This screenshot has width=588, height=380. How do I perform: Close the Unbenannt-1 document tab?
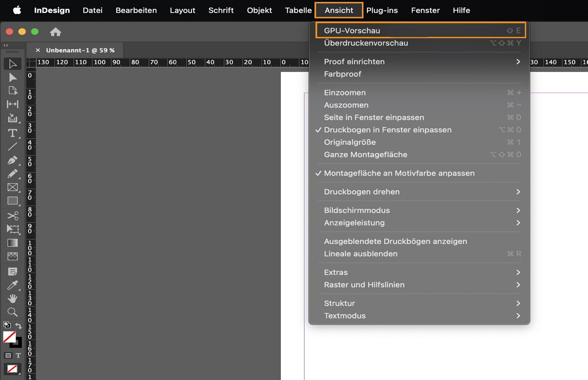pos(38,50)
